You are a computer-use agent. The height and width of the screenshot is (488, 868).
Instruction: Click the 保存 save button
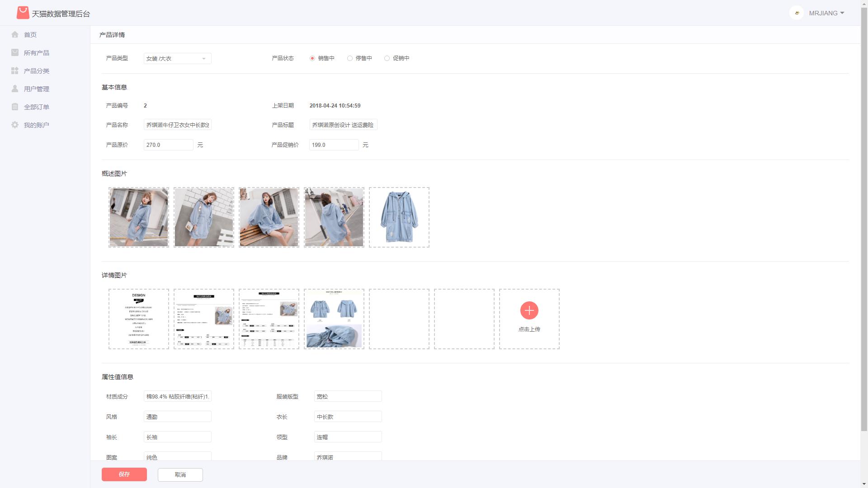coord(124,474)
